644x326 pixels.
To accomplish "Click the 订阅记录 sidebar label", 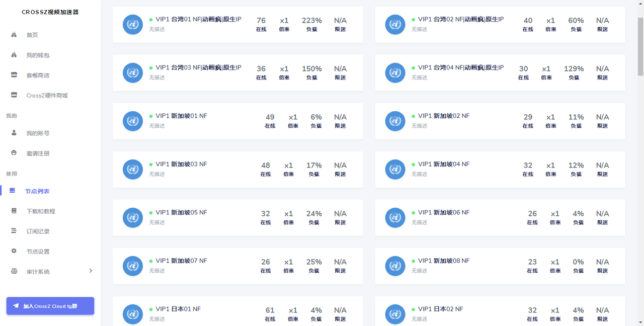I will pos(38,231).
